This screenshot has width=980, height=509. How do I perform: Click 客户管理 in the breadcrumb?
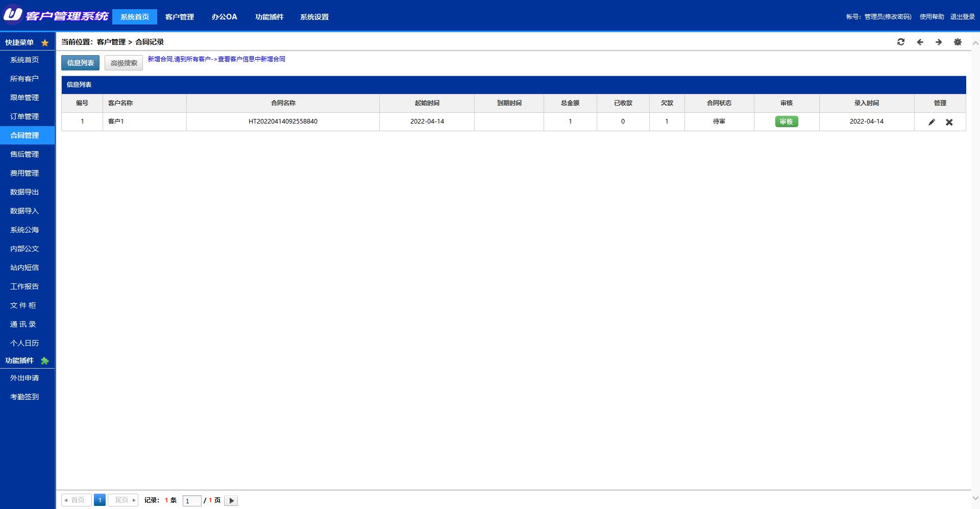click(x=111, y=42)
